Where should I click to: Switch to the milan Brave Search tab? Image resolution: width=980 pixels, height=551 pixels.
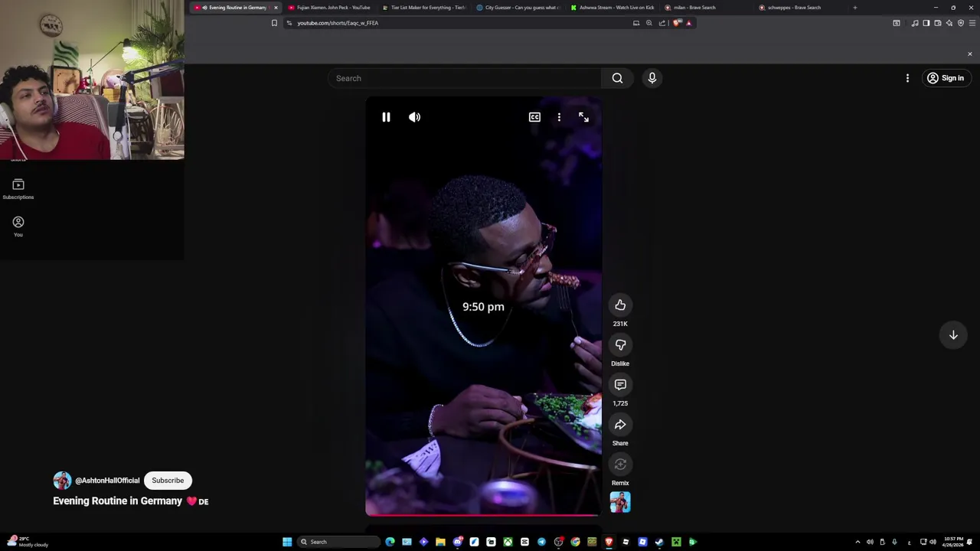(707, 8)
